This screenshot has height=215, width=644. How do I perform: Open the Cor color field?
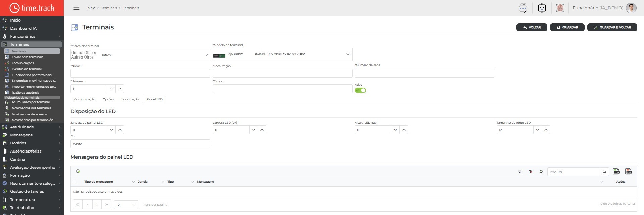point(140,144)
